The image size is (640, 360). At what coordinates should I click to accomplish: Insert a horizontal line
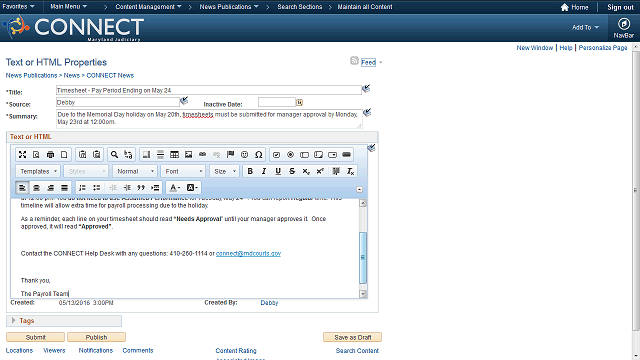click(x=160, y=155)
